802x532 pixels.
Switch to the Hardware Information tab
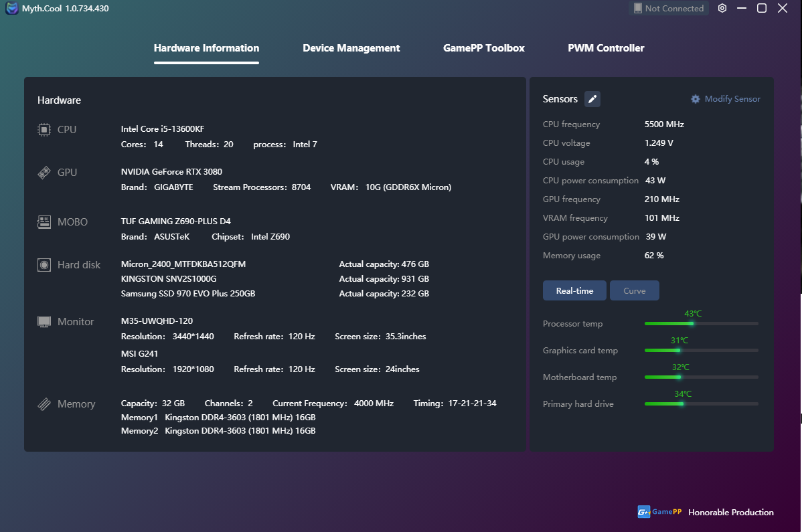click(x=207, y=48)
